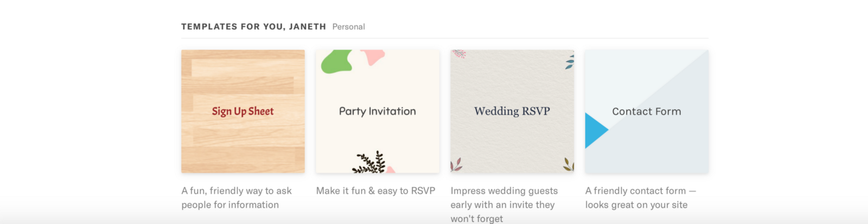Image resolution: width=868 pixels, height=224 pixels.
Task: Click the pink leaf at Wedding RSVP bottom-left
Action: click(x=456, y=165)
